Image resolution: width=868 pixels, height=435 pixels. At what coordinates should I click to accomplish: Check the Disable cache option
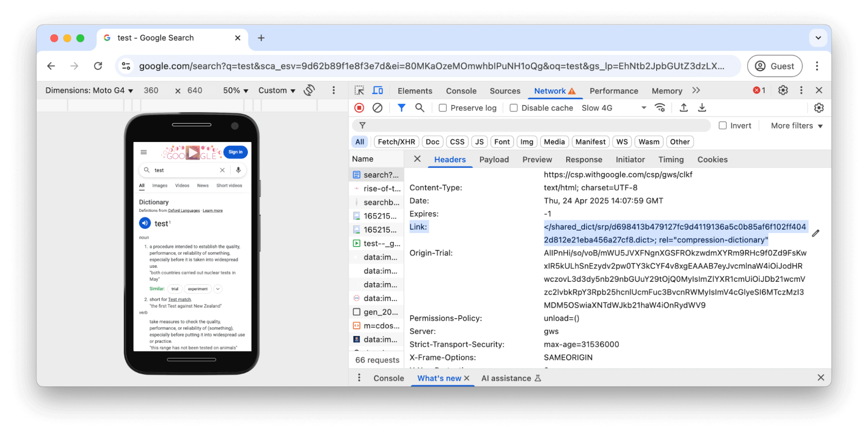514,108
